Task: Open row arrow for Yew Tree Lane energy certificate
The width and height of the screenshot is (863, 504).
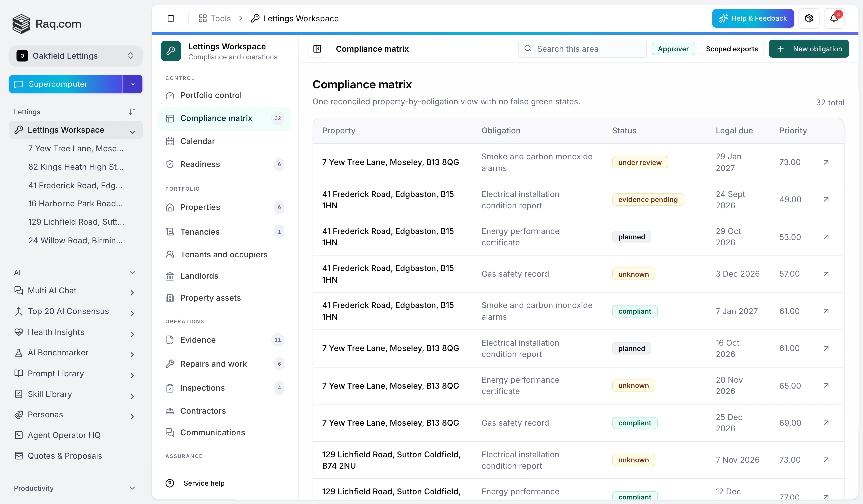Action: [826, 386]
